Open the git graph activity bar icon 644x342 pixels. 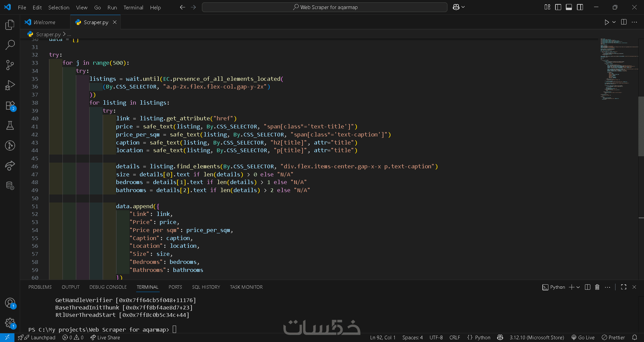(x=10, y=146)
